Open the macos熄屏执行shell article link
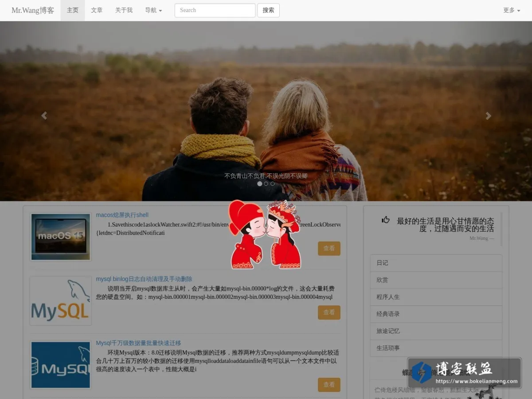532x399 pixels. click(x=122, y=215)
